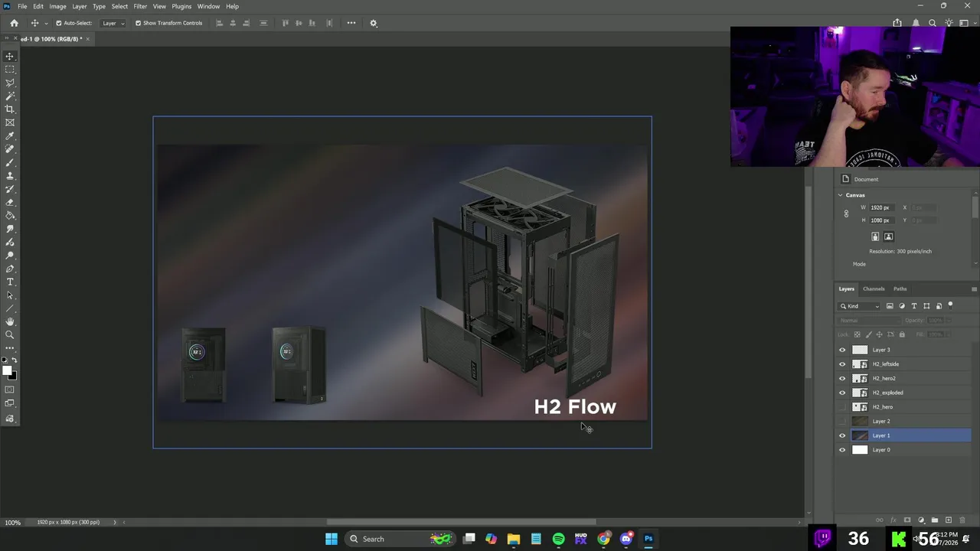
Task: Click the link width and height chain
Action: (x=846, y=214)
